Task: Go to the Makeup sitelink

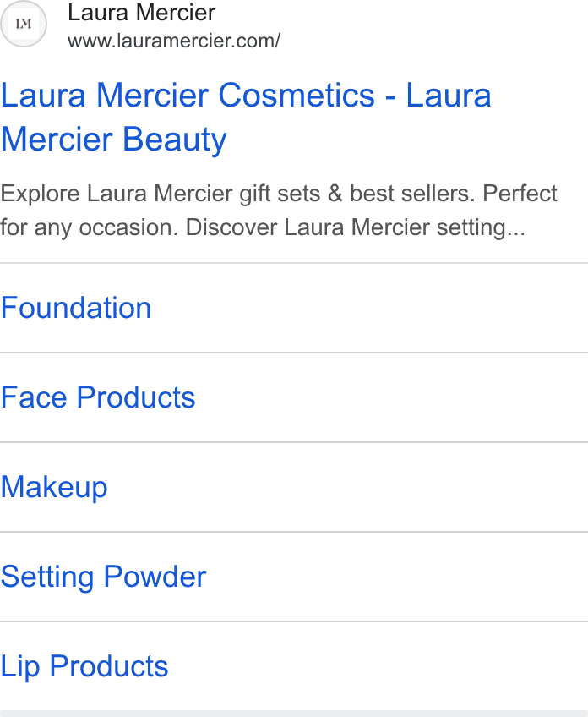Action: 294,487
